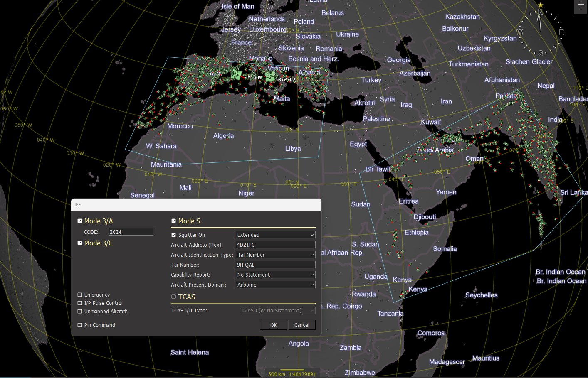
Task: Select the large aircraft icon labeled RYR7EU
Action: [x=270, y=77]
